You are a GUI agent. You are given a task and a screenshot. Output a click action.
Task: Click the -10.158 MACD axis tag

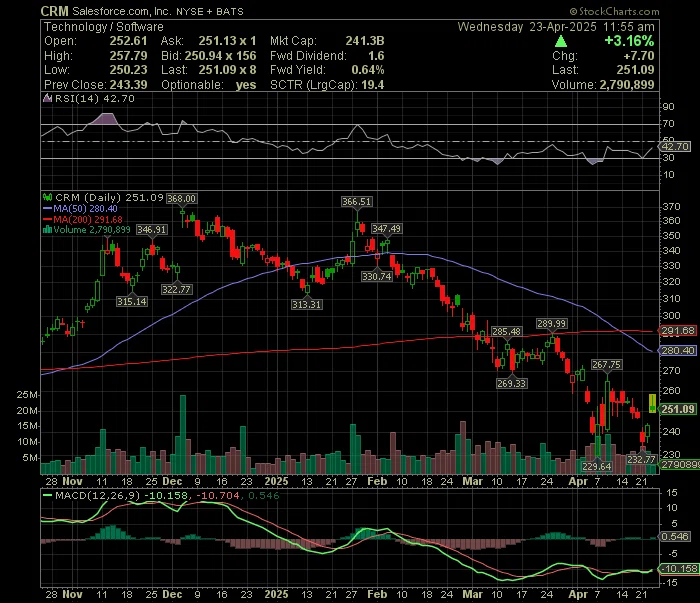coord(678,569)
